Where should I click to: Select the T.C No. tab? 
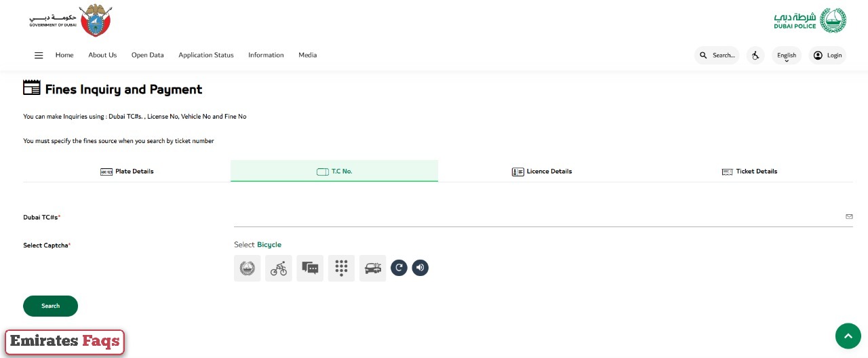pyautogui.click(x=334, y=172)
